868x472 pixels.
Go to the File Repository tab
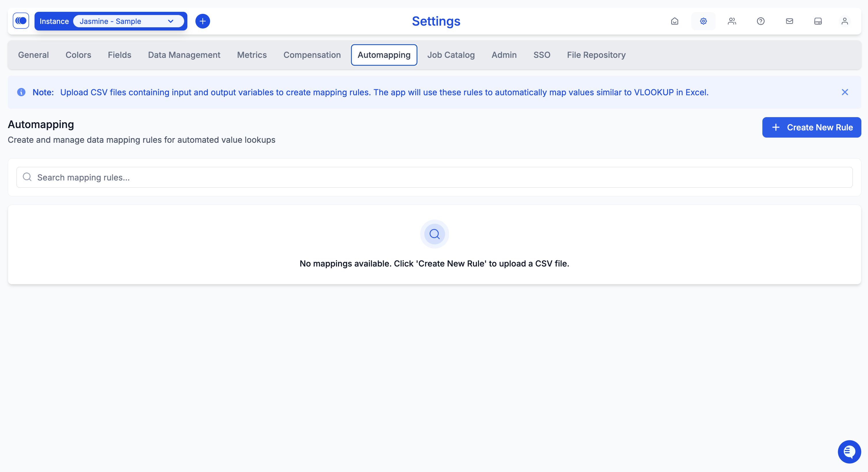click(596, 55)
